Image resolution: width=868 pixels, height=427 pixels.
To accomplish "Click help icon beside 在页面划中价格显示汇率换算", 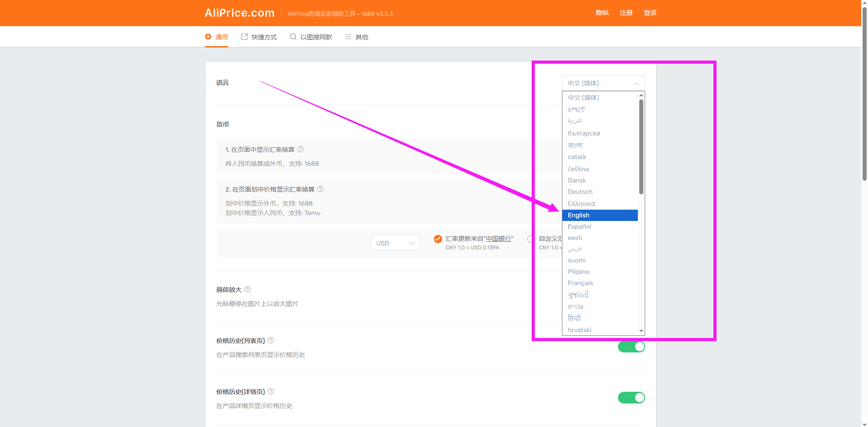I will click(321, 189).
